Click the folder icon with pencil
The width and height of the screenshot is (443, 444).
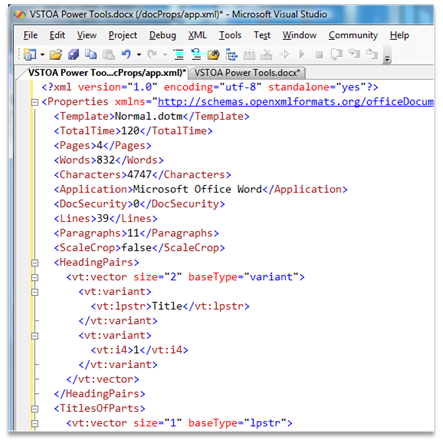(213, 54)
